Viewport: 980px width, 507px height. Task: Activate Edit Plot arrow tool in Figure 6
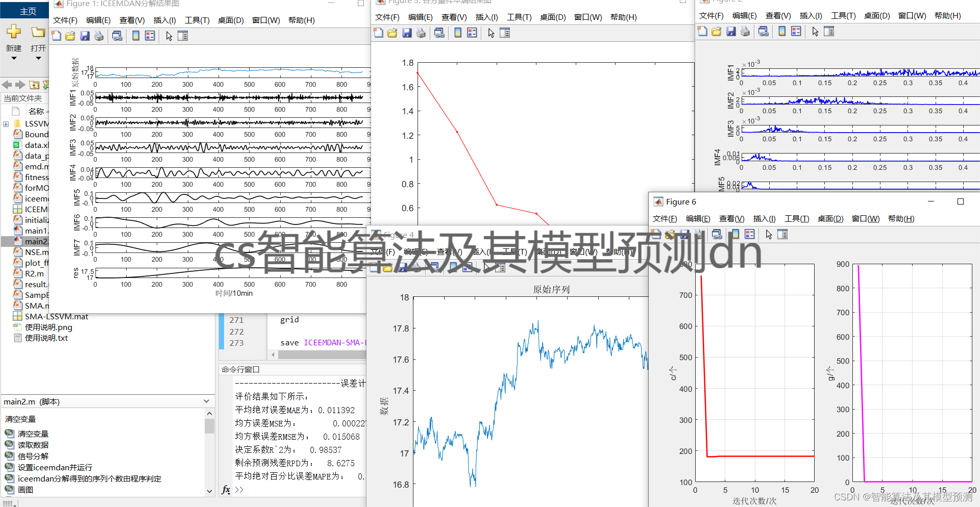(x=768, y=235)
